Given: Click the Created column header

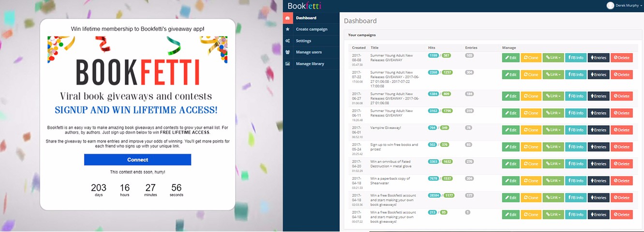Looking at the screenshot, I should [359, 48].
